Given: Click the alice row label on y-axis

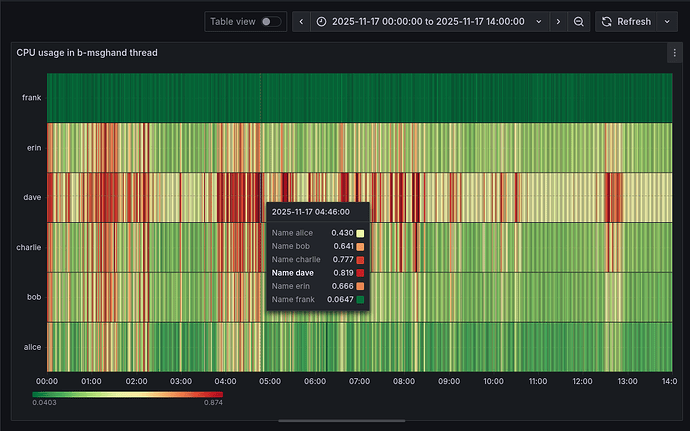Looking at the screenshot, I should point(32,346).
